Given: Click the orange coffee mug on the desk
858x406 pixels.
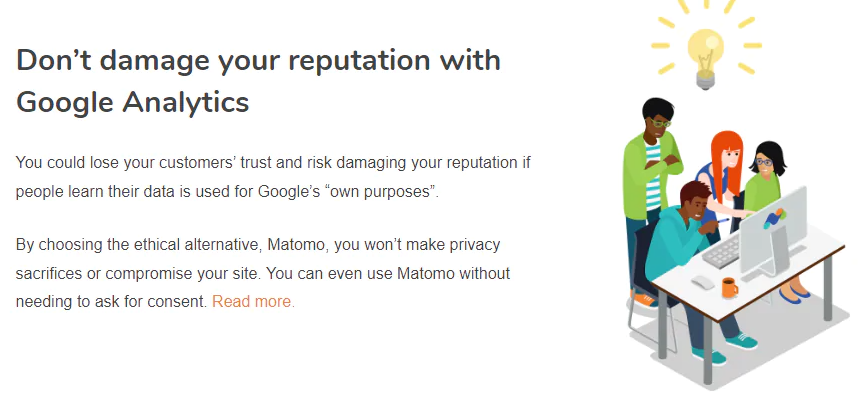Looking at the screenshot, I should coord(729,287).
